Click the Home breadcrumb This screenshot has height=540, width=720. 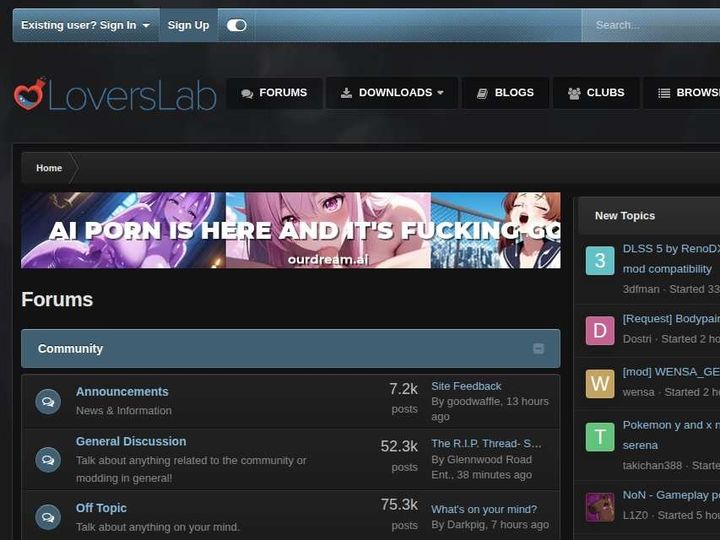(x=49, y=168)
